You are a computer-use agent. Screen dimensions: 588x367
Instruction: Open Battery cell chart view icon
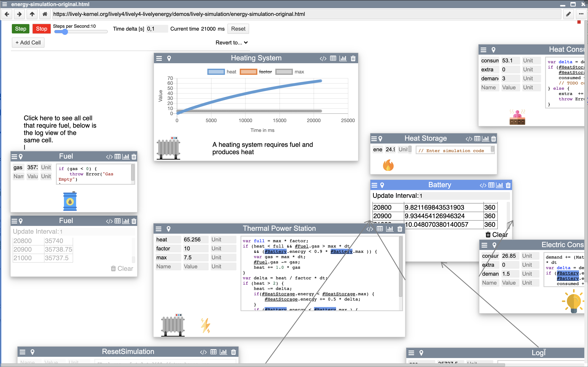pos(500,186)
